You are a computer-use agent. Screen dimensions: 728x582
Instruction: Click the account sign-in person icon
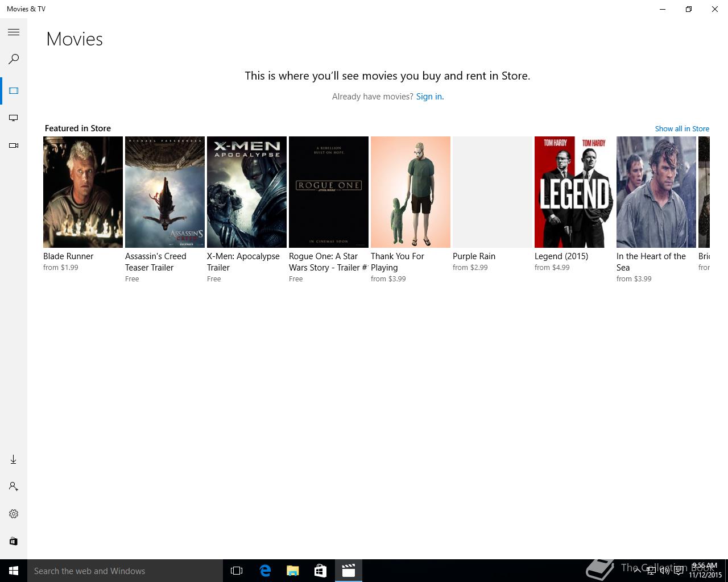14,487
